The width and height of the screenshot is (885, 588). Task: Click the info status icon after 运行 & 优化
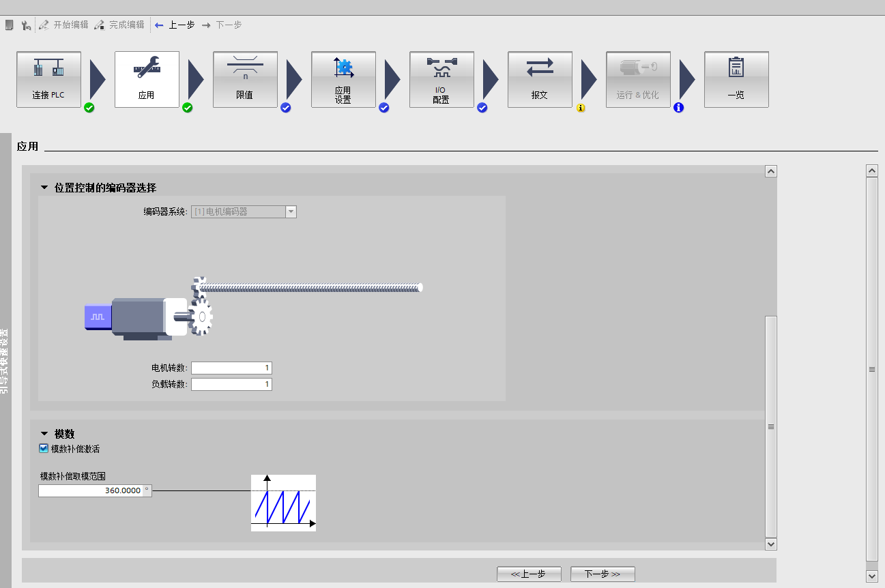tap(678, 108)
